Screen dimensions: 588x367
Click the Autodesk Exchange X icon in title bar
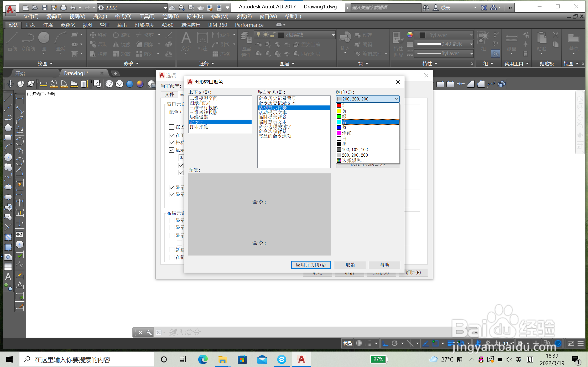(x=484, y=8)
